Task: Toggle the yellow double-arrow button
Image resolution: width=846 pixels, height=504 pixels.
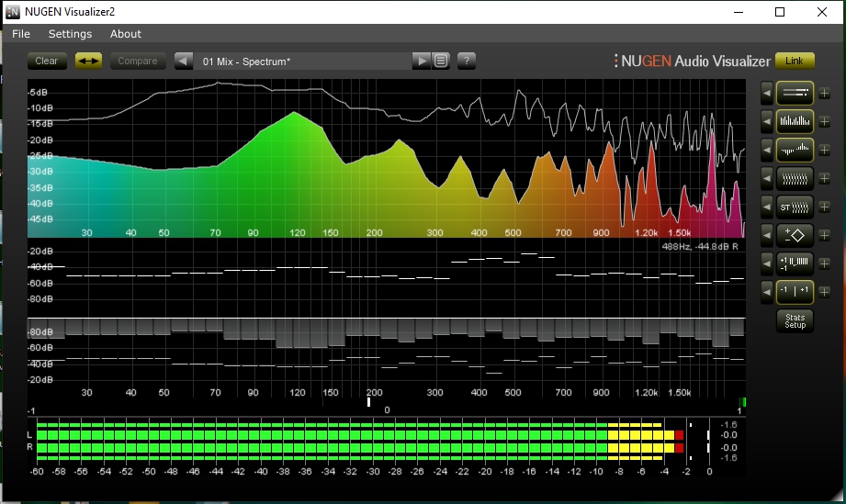Action: 88,62
